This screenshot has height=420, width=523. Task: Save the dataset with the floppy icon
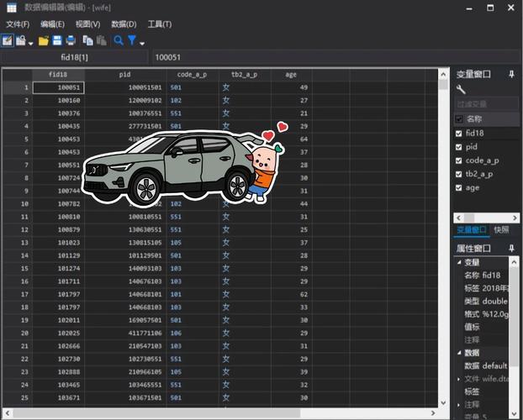point(57,40)
